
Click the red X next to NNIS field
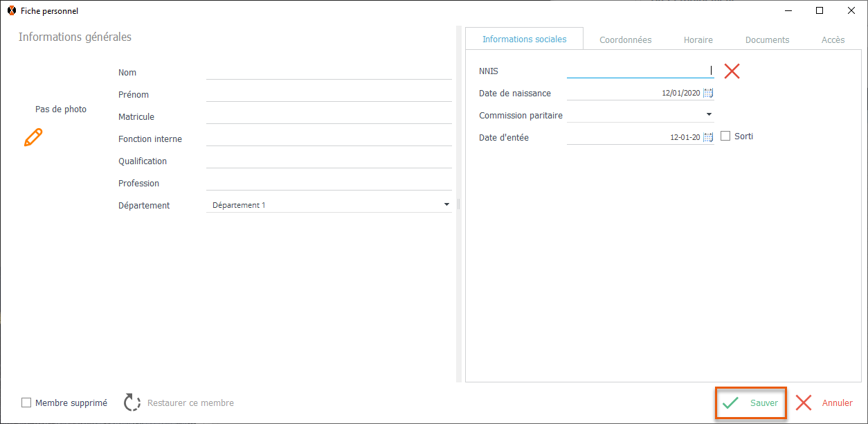(732, 71)
